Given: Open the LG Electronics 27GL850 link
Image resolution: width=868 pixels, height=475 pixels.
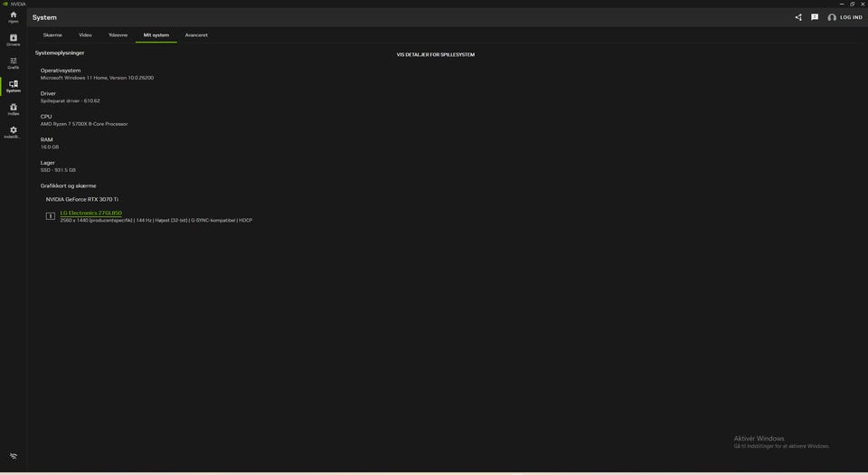Looking at the screenshot, I should tap(90, 214).
